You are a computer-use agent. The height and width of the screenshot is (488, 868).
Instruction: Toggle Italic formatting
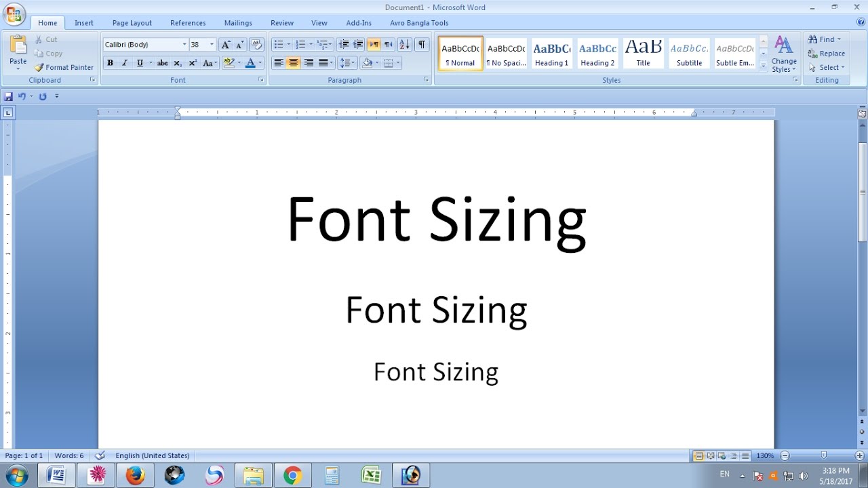pos(125,63)
